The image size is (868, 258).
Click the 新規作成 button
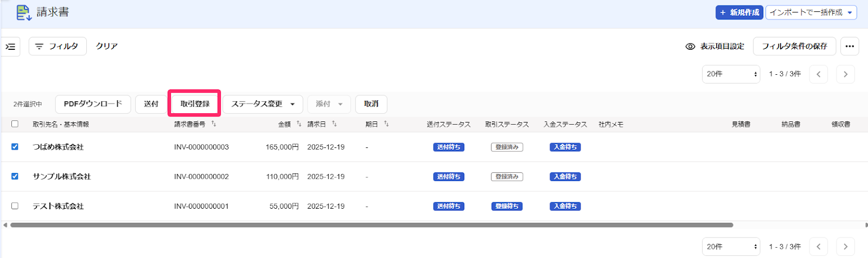pos(739,12)
